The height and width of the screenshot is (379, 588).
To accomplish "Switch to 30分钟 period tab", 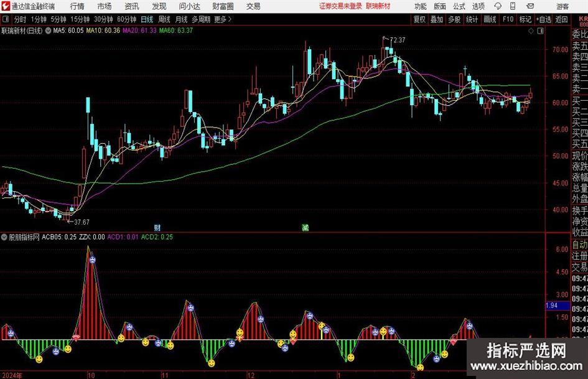I will (103, 19).
